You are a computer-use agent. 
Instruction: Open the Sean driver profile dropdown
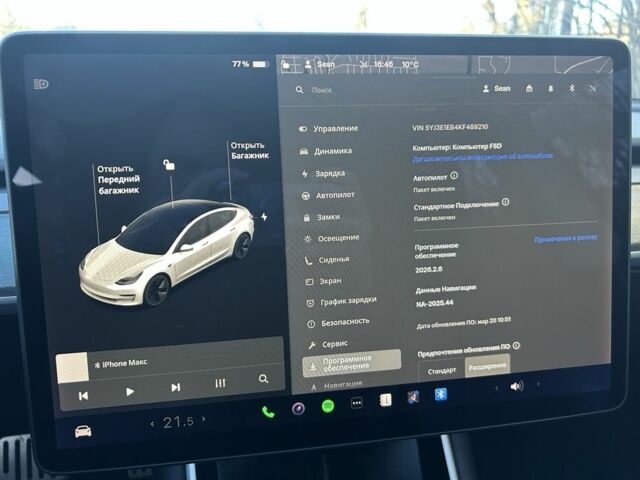[496, 89]
